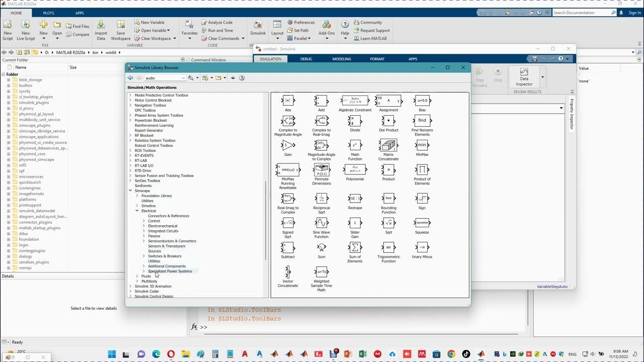
Task: Switch to the PLOTS tab in MATLAB
Action: 49,13
